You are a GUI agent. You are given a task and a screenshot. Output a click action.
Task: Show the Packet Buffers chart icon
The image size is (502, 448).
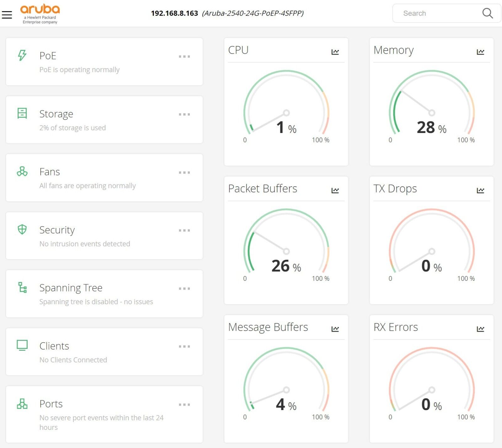click(335, 190)
